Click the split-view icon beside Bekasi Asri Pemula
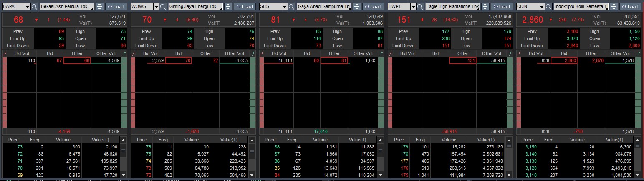The image size is (644, 181). (x=99, y=7)
